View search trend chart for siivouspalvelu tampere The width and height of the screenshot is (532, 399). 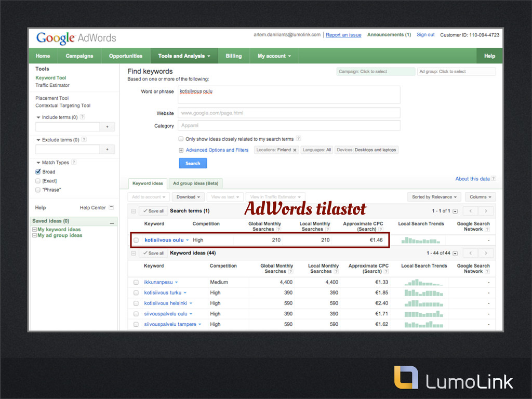click(x=424, y=324)
